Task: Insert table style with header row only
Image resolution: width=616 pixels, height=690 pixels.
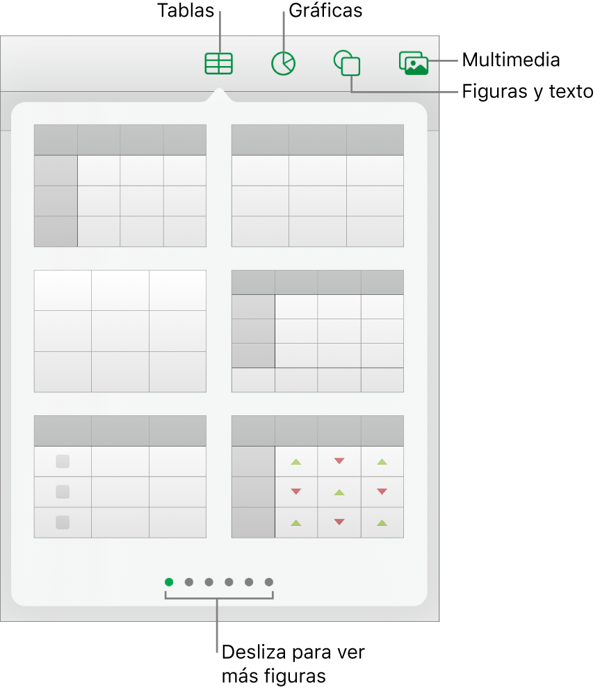Action: [318, 186]
